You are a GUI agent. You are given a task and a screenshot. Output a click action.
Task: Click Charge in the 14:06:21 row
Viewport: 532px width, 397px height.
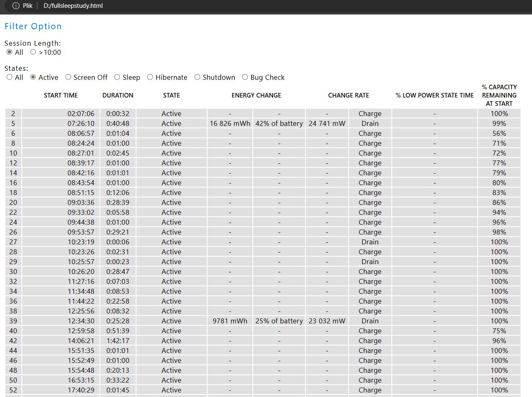370,341
